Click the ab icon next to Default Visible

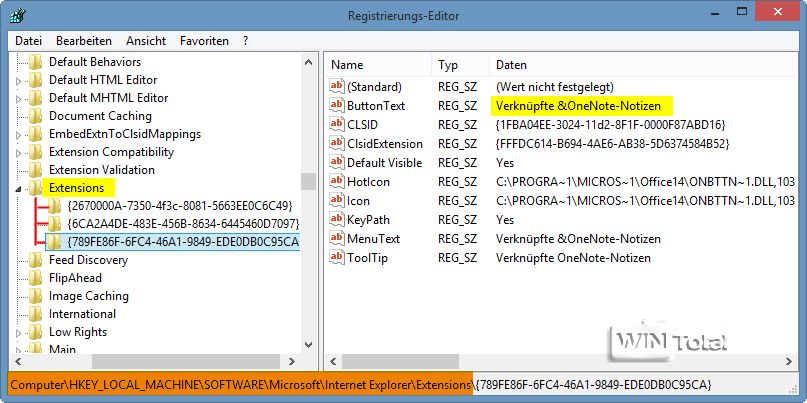click(x=337, y=163)
